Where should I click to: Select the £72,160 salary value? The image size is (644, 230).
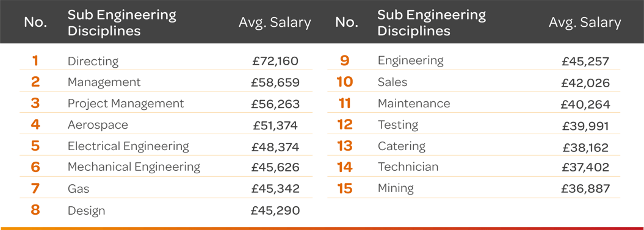pyautogui.click(x=275, y=61)
